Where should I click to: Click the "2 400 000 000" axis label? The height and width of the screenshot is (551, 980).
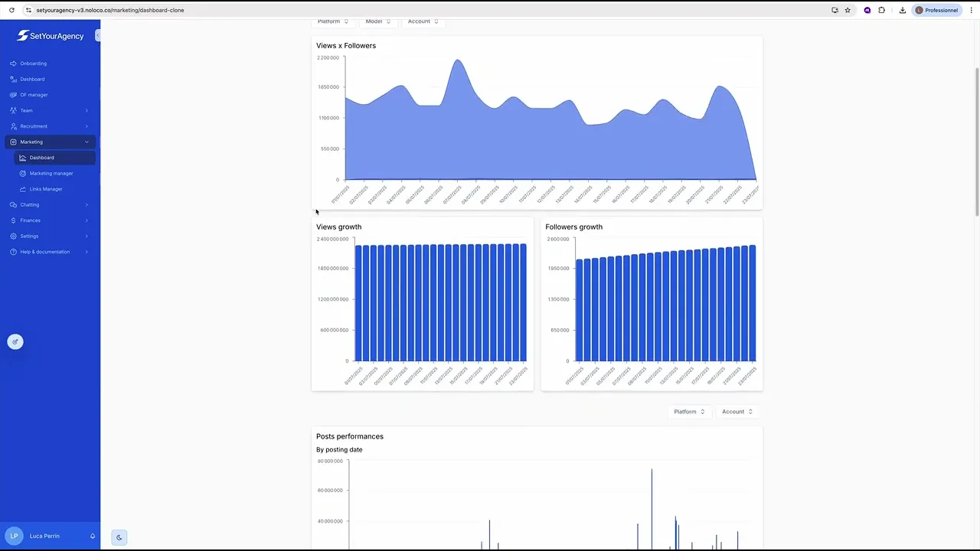pyautogui.click(x=332, y=240)
